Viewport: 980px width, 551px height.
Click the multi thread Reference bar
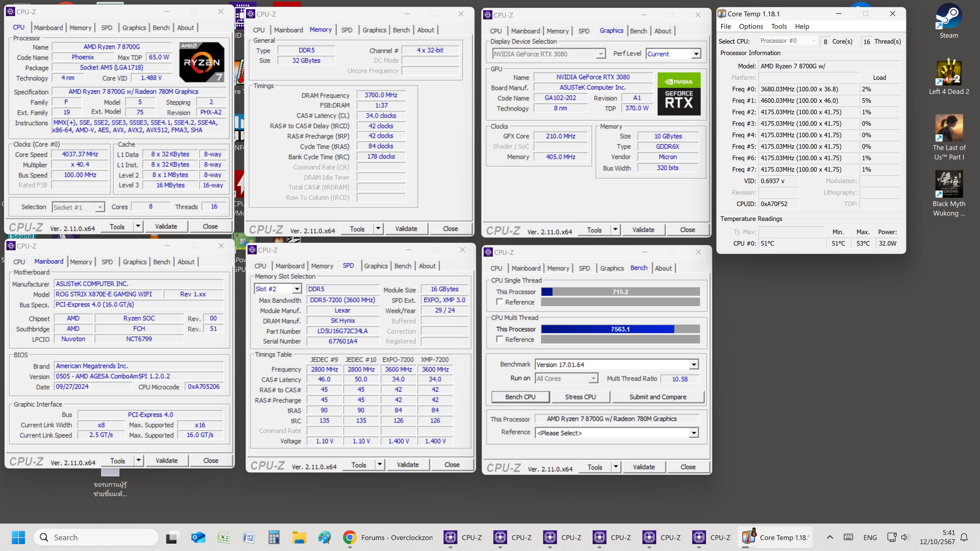click(x=620, y=339)
